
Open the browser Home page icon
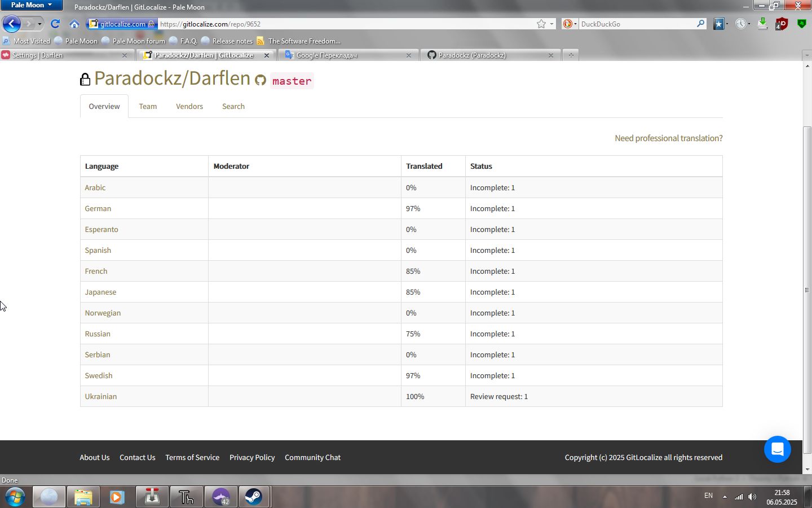click(74, 24)
